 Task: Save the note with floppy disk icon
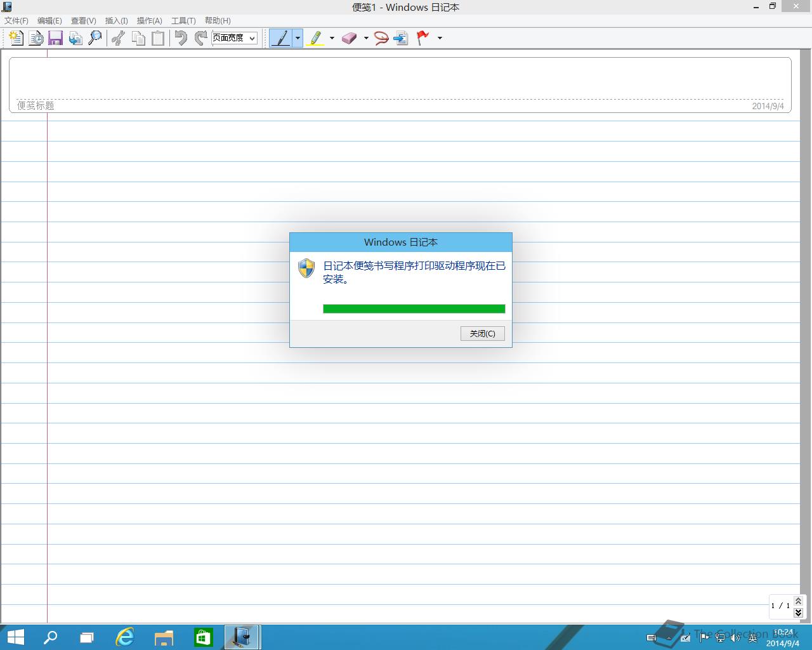[x=56, y=38]
